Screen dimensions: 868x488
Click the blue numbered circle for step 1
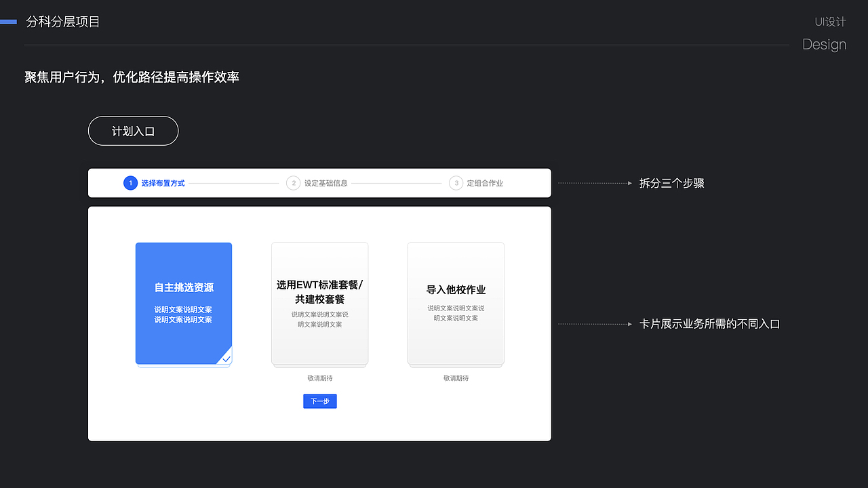coord(130,183)
